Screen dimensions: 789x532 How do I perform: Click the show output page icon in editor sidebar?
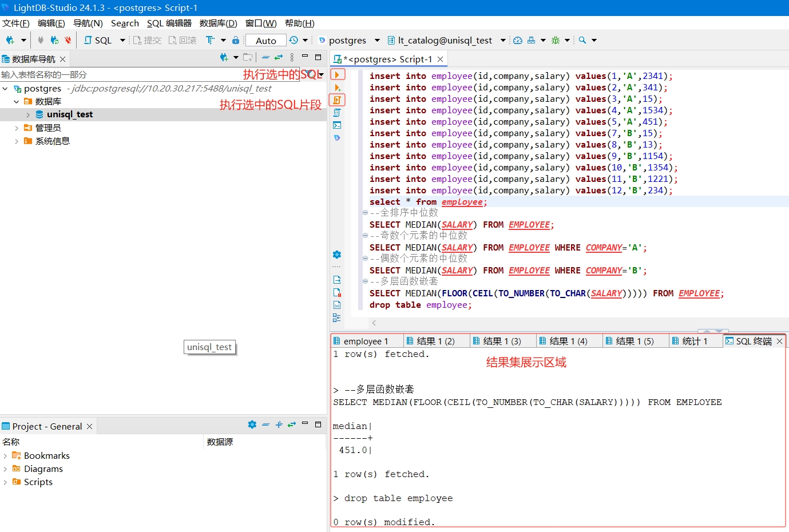(x=337, y=280)
